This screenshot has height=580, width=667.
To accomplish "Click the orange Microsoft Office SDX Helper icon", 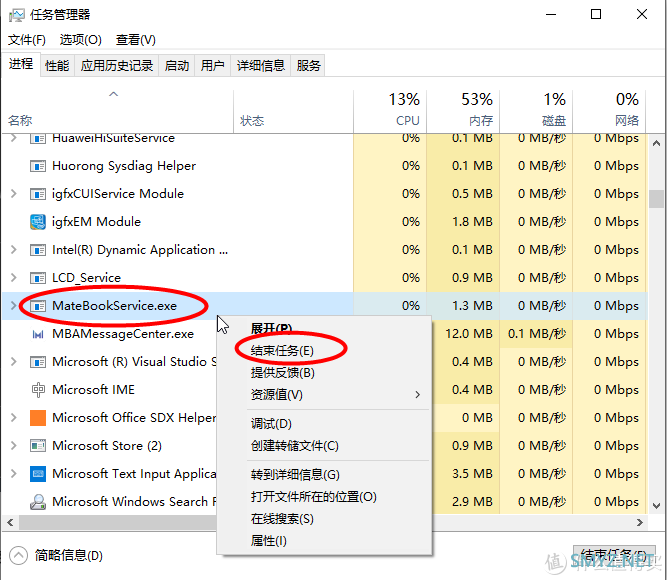I will point(38,418).
